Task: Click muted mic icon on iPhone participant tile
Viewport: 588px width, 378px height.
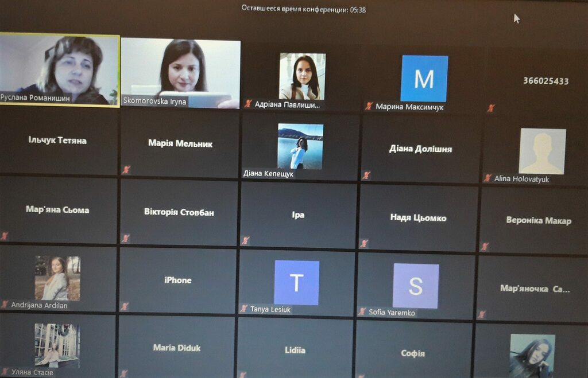Action: pyautogui.click(x=125, y=306)
